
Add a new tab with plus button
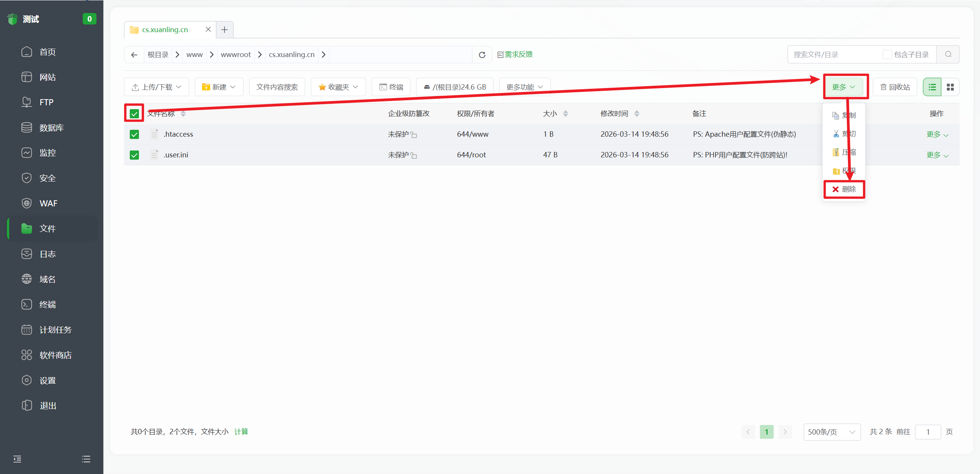pos(225,29)
